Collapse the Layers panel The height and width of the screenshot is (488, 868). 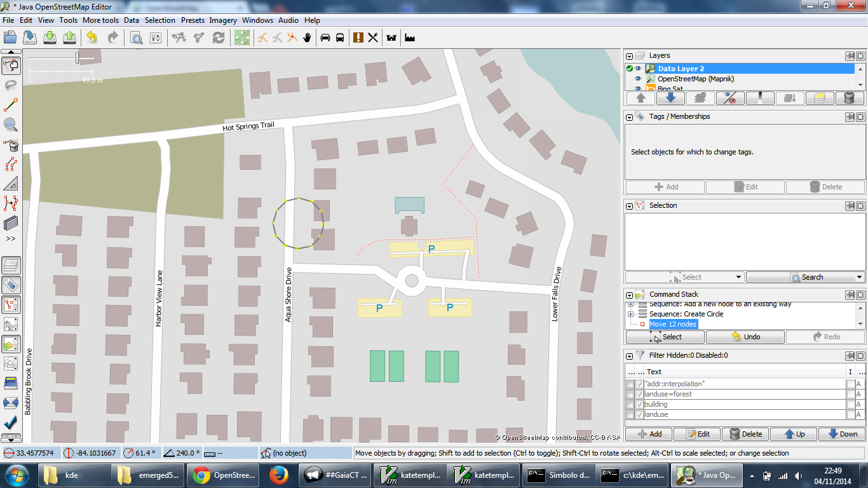(630, 56)
